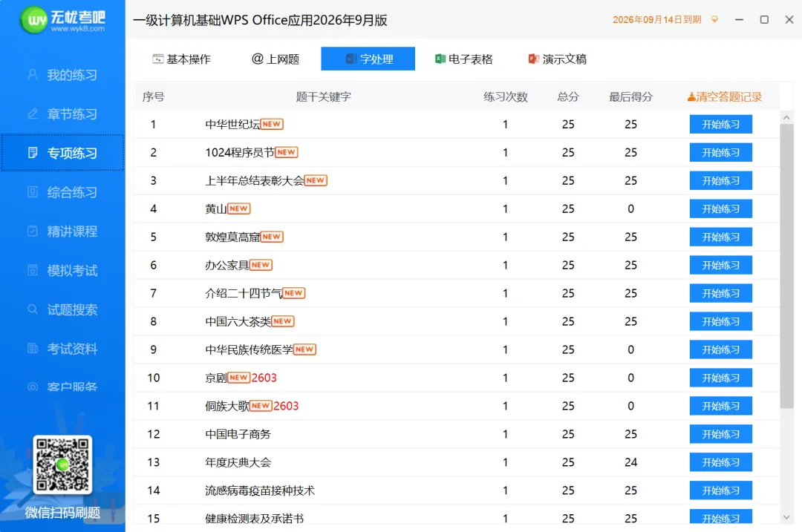Minimize the application window
The image size is (802, 532).
(x=739, y=19)
